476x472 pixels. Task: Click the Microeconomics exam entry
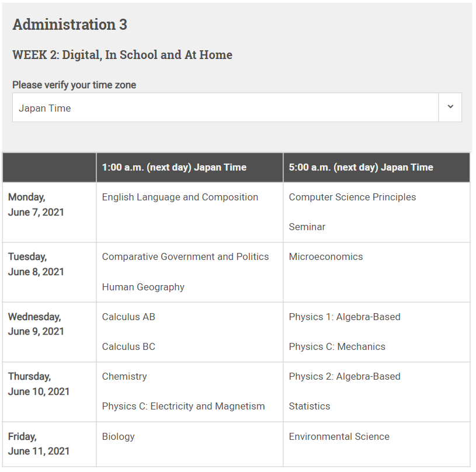(x=326, y=257)
